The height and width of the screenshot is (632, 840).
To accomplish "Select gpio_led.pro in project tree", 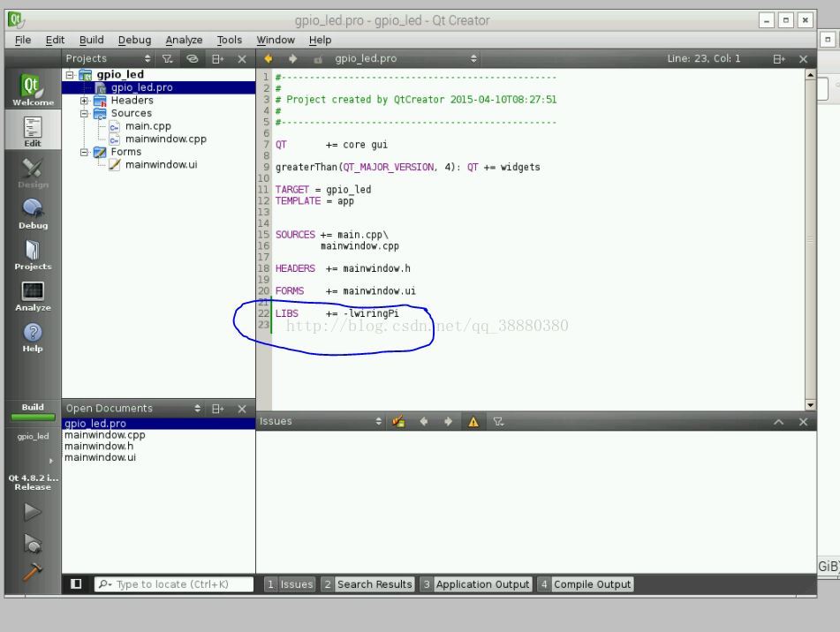I will (141, 87).
